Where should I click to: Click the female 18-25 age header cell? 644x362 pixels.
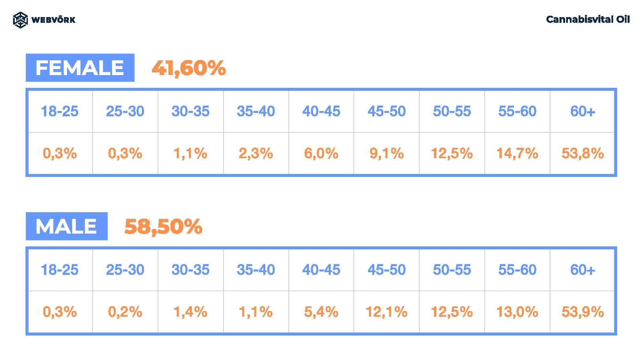[60, 111]
